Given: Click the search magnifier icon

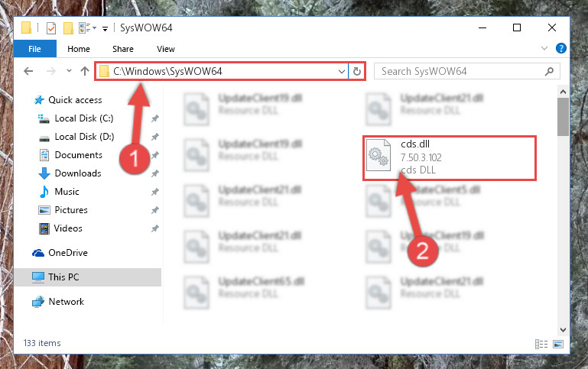Looking at the screenshot, I should click(549, 71).
